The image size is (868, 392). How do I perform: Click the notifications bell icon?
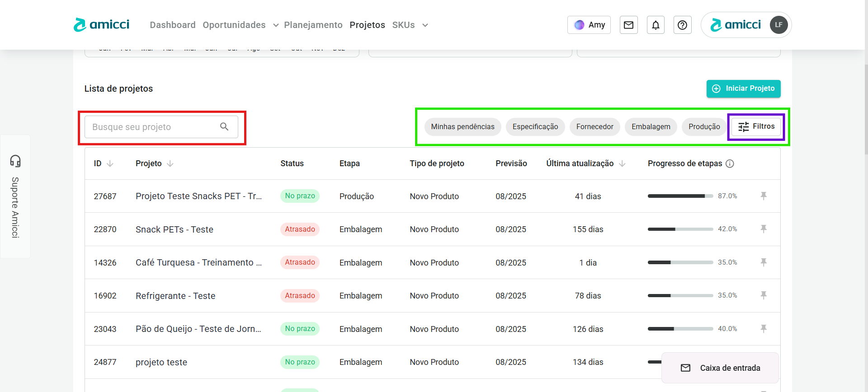coord(656,25)
